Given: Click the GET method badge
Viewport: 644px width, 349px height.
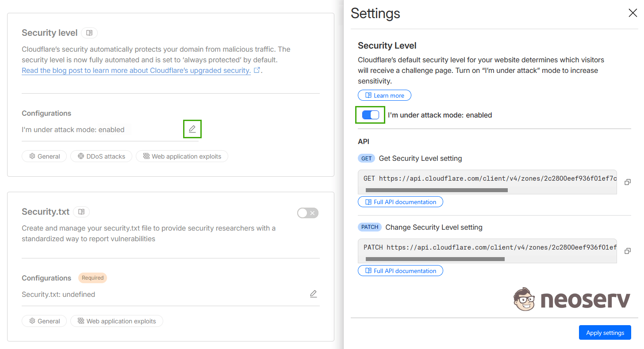Looking at the screenshot, I should 367,158.
